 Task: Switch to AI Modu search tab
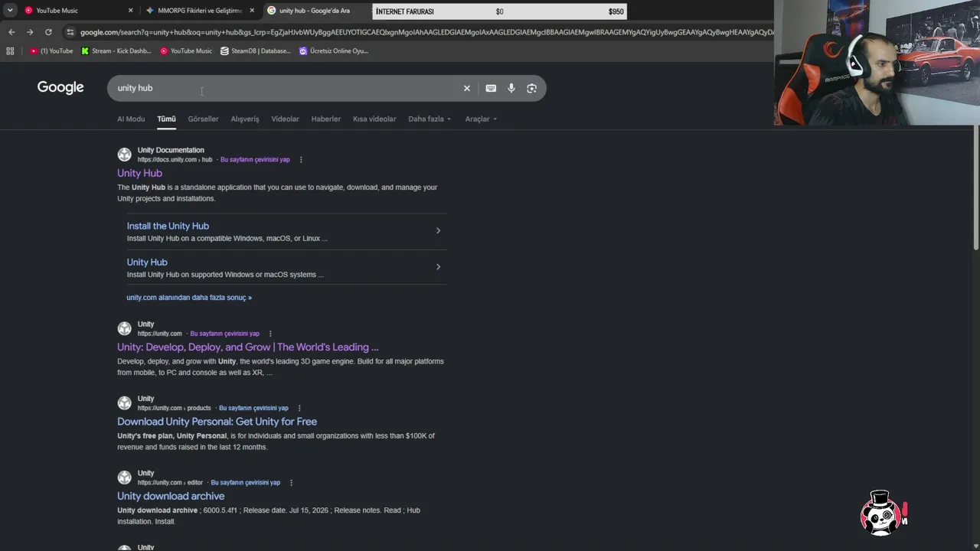click(131, 119)
